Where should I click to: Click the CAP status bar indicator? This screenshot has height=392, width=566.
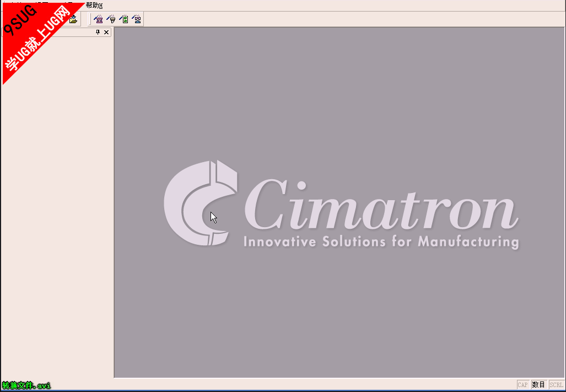point(522,385)
